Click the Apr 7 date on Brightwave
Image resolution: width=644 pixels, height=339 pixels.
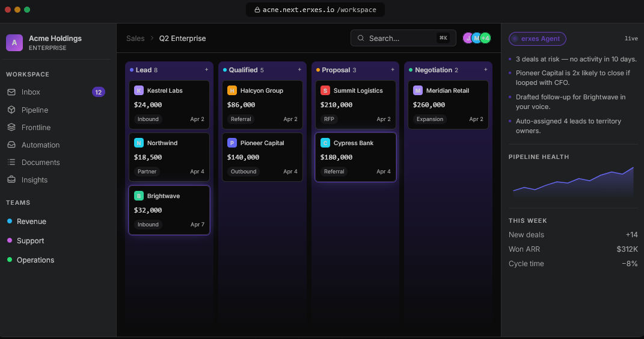(x=197, y=225)
